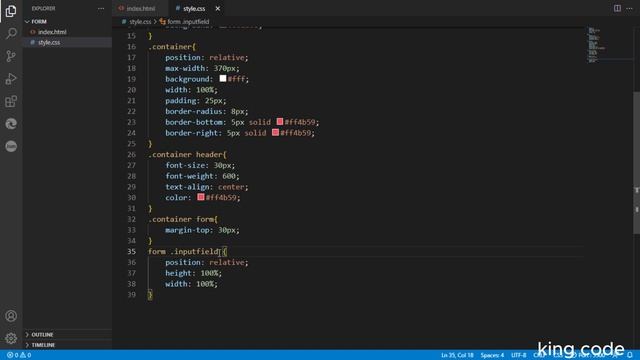Open border-right #ff4b59 color swatch

point(276,132)
